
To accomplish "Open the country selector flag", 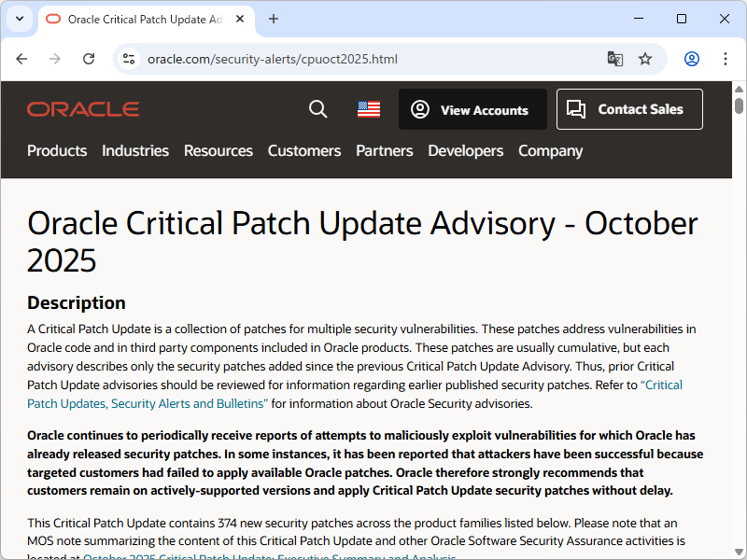I will tap(368, 108).
